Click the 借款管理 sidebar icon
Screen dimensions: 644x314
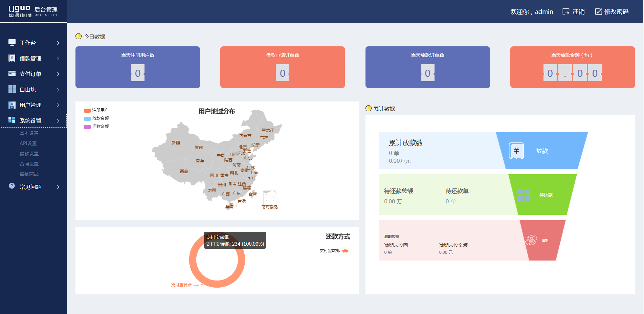12,58
